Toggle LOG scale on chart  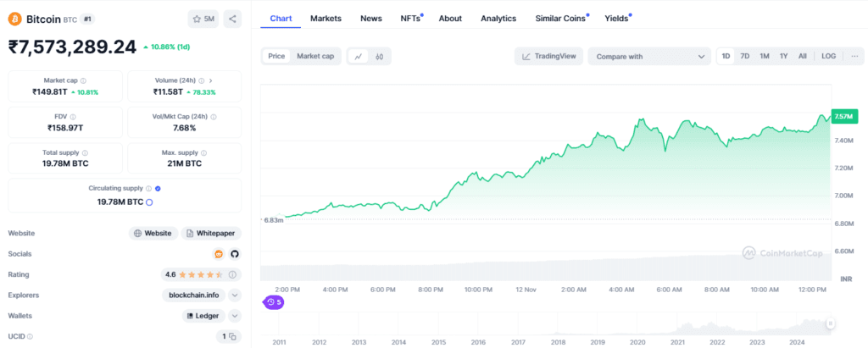coord(829,56)
